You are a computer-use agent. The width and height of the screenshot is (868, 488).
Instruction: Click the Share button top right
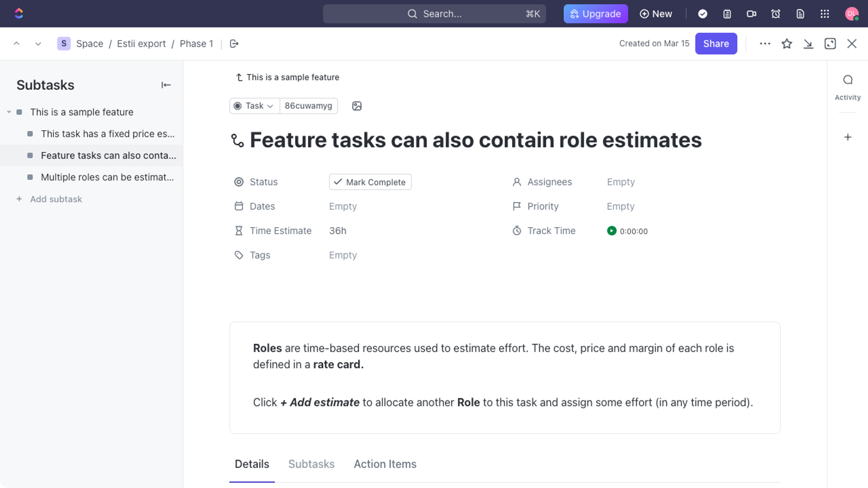click(716, 43)
